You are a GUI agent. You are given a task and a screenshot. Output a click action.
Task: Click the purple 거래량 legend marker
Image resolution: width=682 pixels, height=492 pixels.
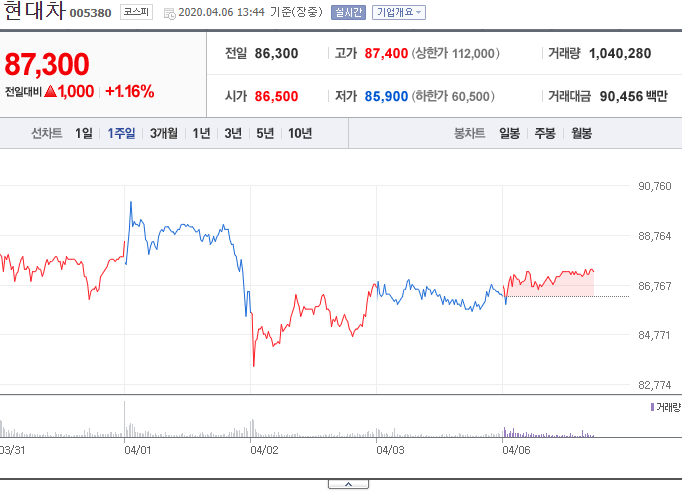(652, 407)
